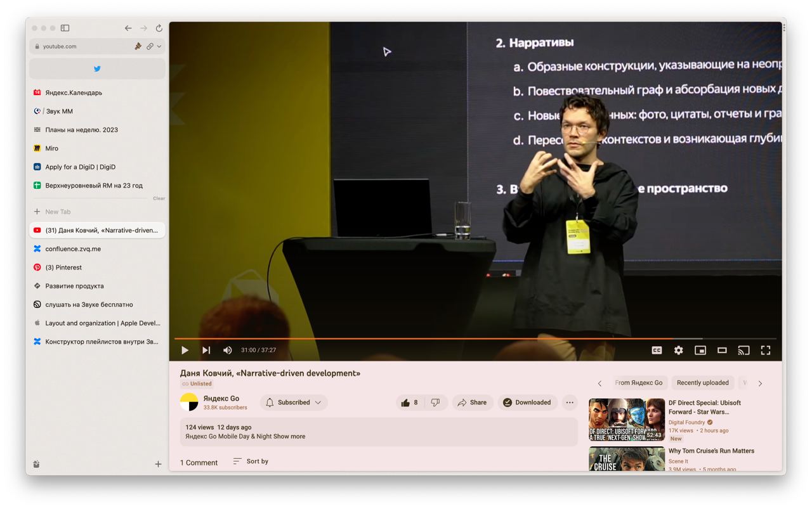Viewport: 812px width, 509px height.
Task: Like the video with thumbs up
Action: 410,403
